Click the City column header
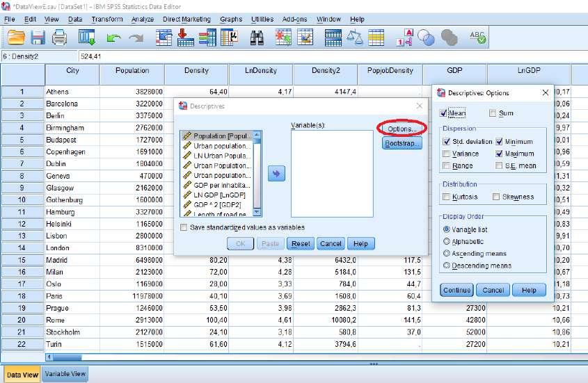Screen dimensions: 588x383 click(72, 74)
